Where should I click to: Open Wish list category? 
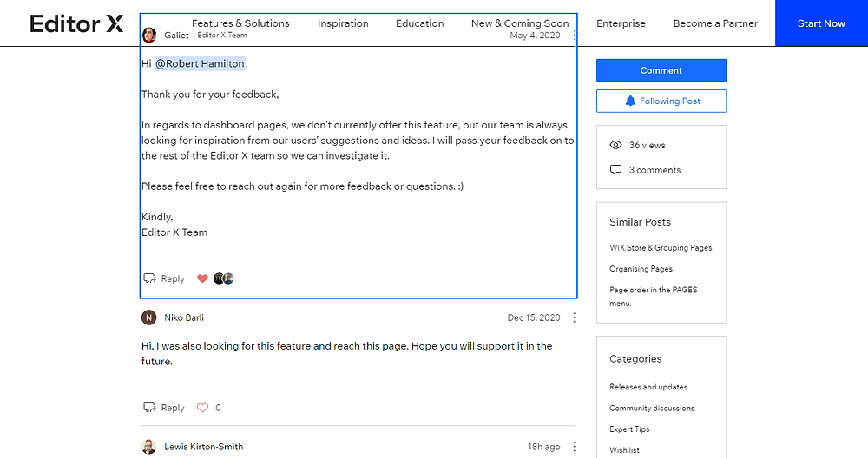coord(624,450)
